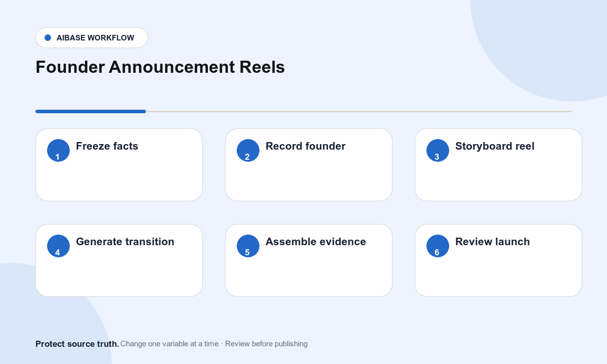Click 'Review before publishing' footer text
This screenshot has height=364, width=607.
point(266,344)
